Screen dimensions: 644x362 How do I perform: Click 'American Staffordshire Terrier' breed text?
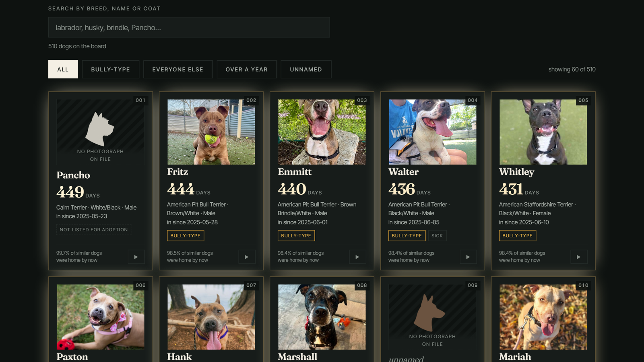[x=536, y=204]
